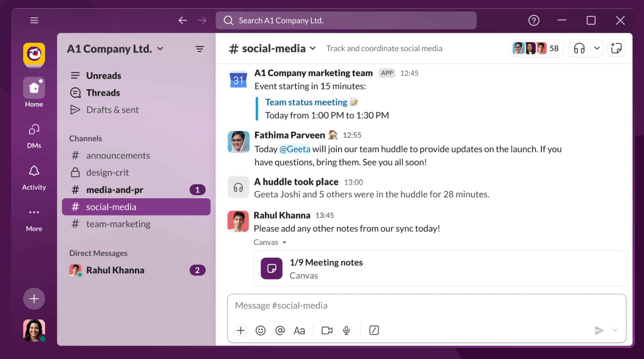Toggle the headphone huddle status button

click(579, 48)
